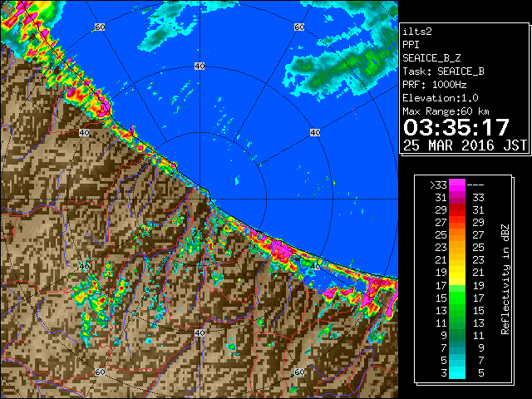Click the yellow 19–21 dBZ swatch
The image size is (532, 399).
point(457,273)
